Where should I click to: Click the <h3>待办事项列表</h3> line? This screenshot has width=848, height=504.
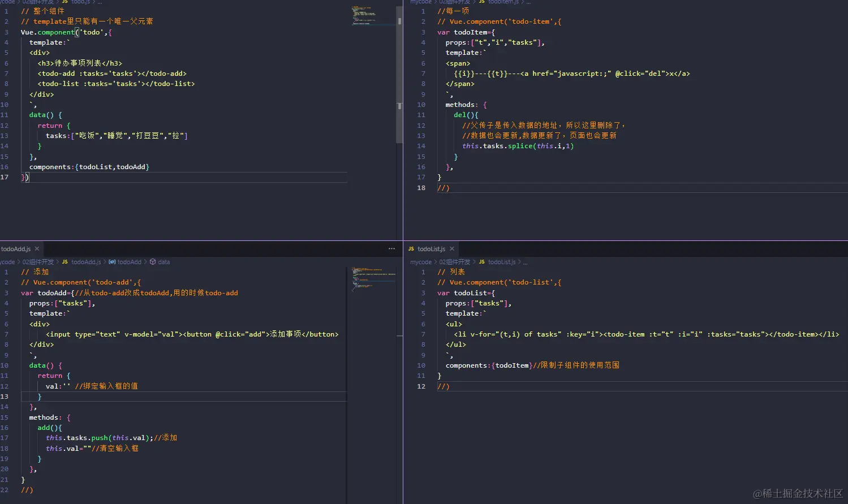pyautogui.click(x=80, y=63)
